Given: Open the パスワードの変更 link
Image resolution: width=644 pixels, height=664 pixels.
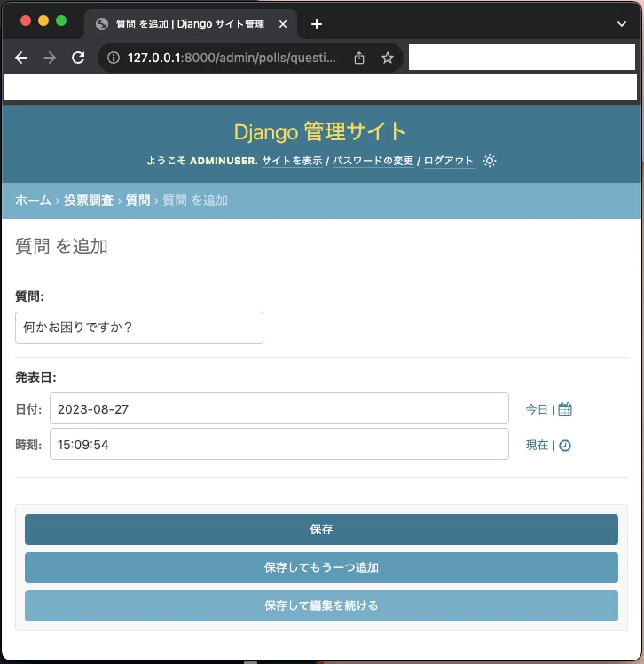Looking at the screenshot, I should [x=373, y=161].
